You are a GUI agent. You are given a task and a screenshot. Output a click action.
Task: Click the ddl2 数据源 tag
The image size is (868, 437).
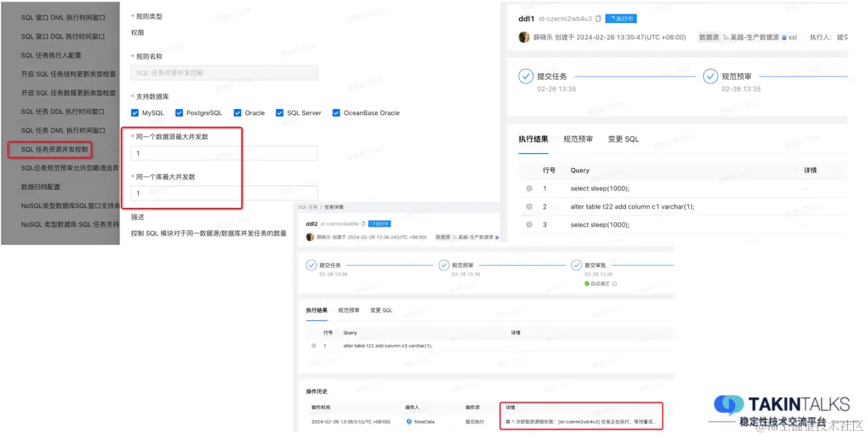click(442, 237)
